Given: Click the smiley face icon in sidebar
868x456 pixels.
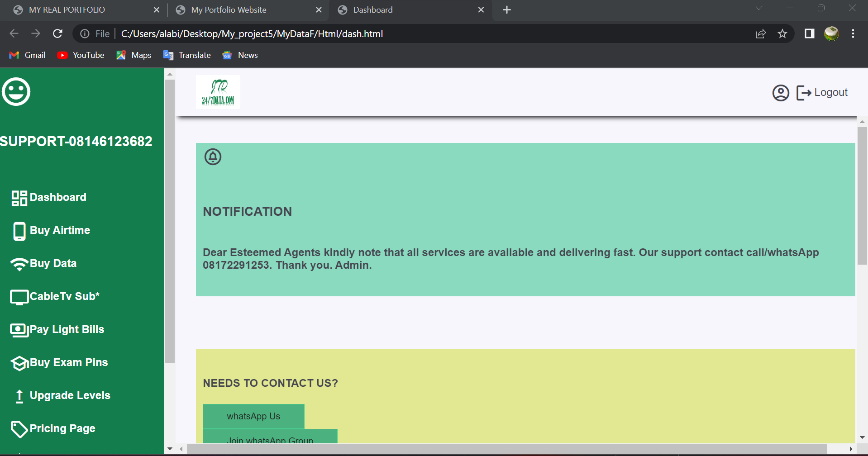Looking at the screenshot, I should tap(16, 92).
